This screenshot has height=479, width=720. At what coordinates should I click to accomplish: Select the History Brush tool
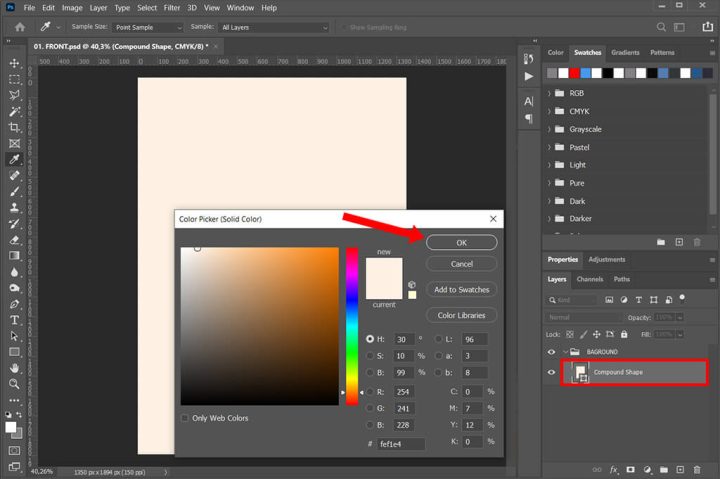[14, 224]
